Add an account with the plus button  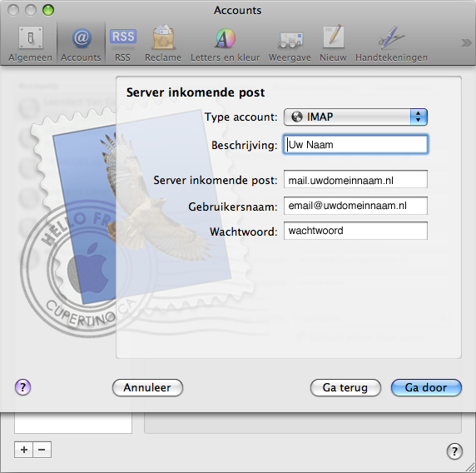[x=23, y=450]
